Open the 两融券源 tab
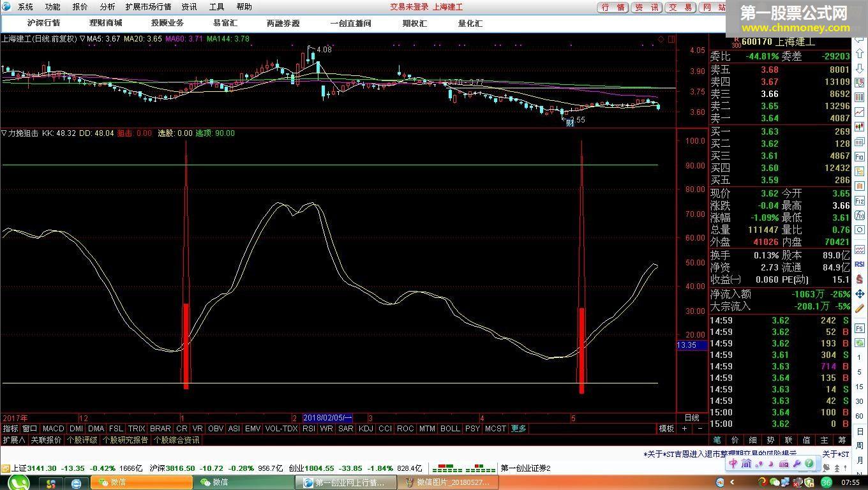This screenshot has height=490, width=868. click(283, 23)
